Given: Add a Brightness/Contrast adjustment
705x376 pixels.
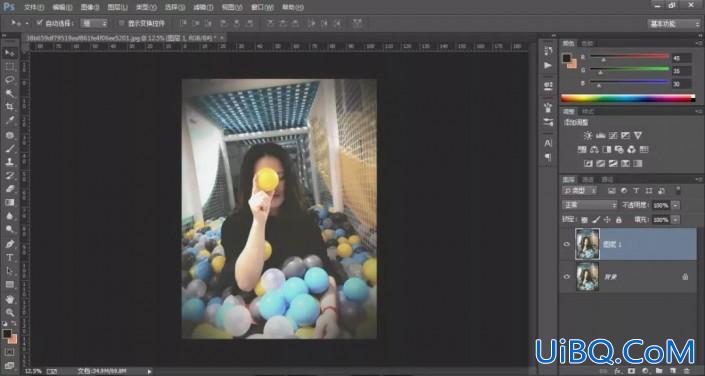Looking at the screenshot, I should point(588,135).
